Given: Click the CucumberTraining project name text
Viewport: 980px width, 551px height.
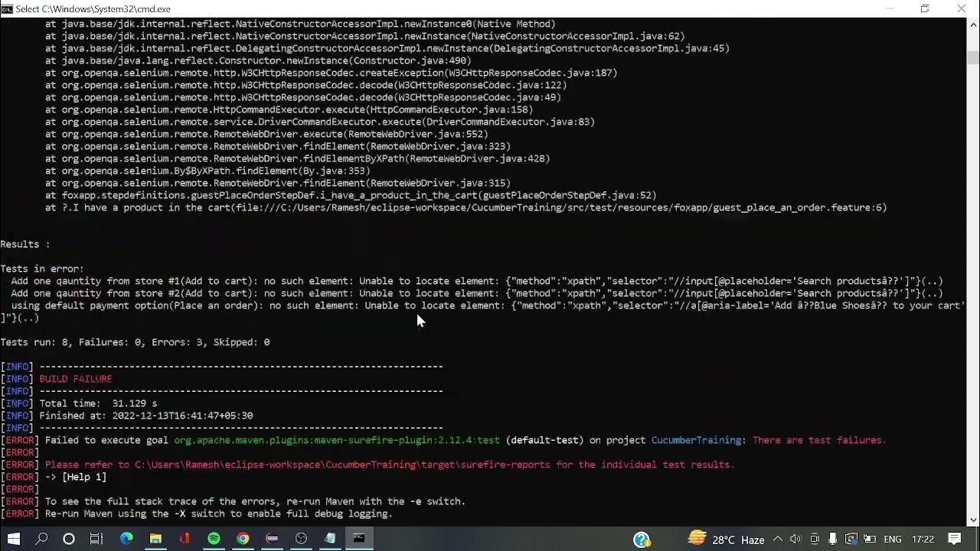Looking at the screenshot, I should pos(696,440).
